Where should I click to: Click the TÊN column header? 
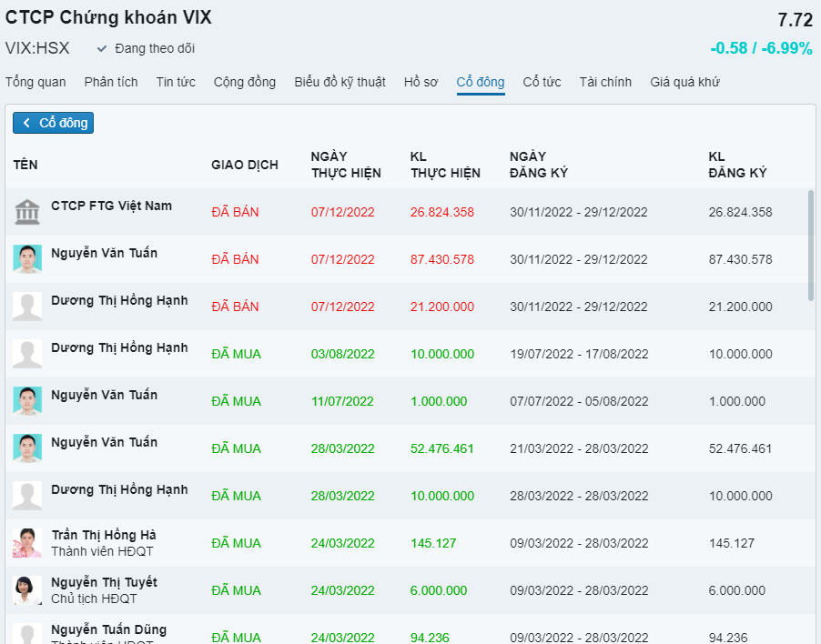(x=25, y=165)
